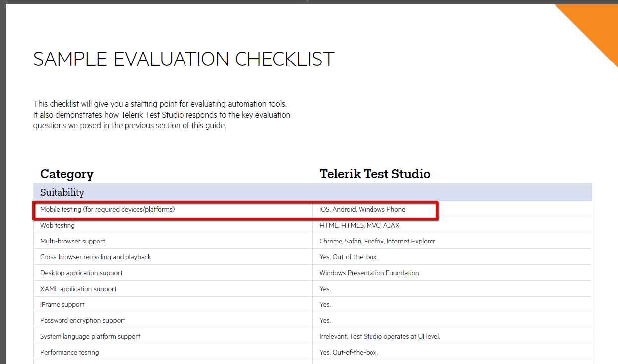The height and width of the screenshot is (364, 618).
Task: Click the Category column header
Action: pos(66,174)
